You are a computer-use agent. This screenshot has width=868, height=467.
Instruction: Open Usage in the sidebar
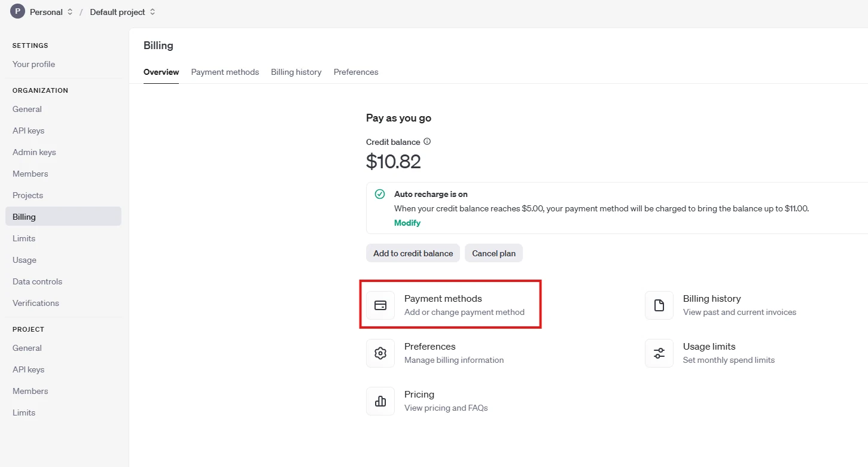(x=25, y=260)
